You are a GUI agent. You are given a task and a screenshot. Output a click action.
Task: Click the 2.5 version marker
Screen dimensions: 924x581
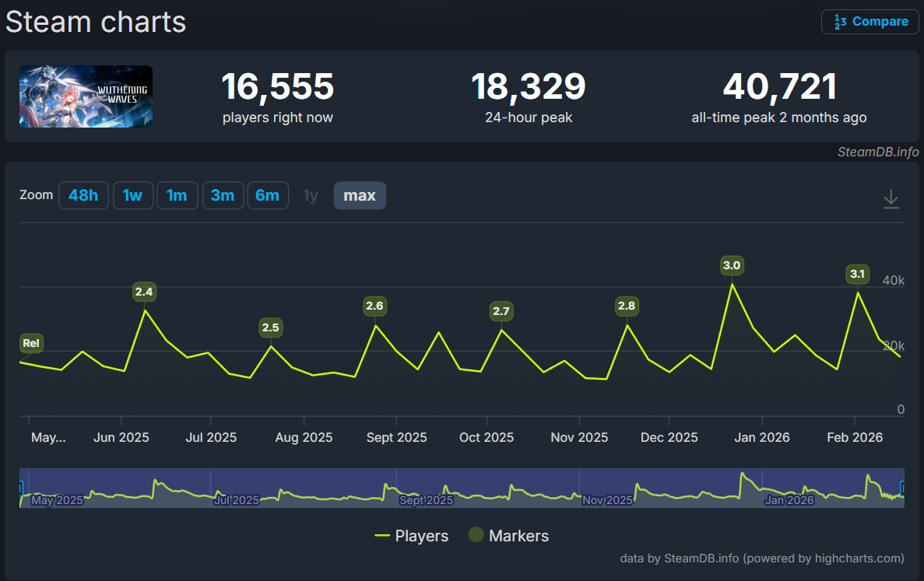pos(270,327)
